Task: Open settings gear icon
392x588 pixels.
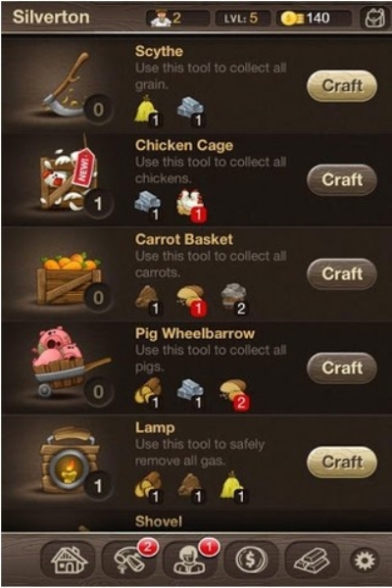Action: click(365, 561)
